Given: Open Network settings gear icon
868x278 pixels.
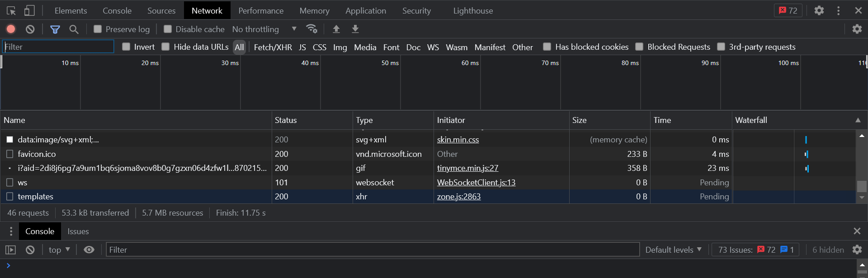Looking at the screenshot, I should point(857,29).
